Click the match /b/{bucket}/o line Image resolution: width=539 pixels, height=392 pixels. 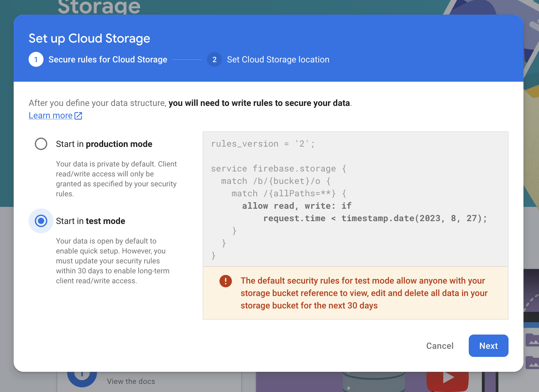[276, 181]
